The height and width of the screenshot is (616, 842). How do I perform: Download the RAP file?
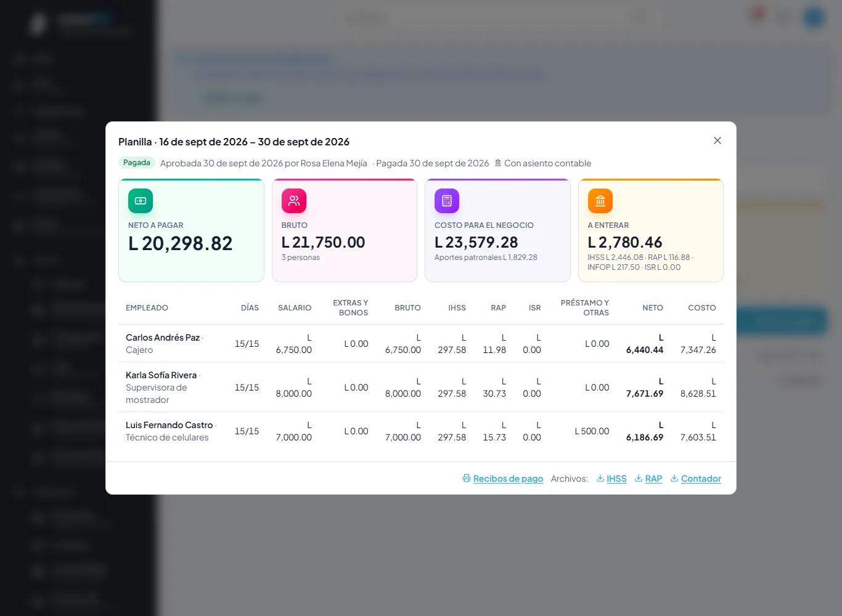653,479
